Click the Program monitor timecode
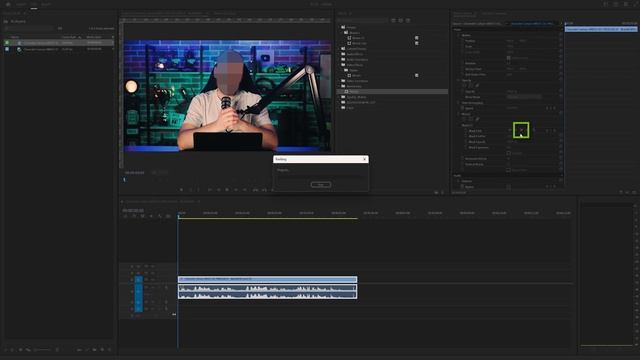The height and width of the screenshot is (360, 640). pos(134,173)
